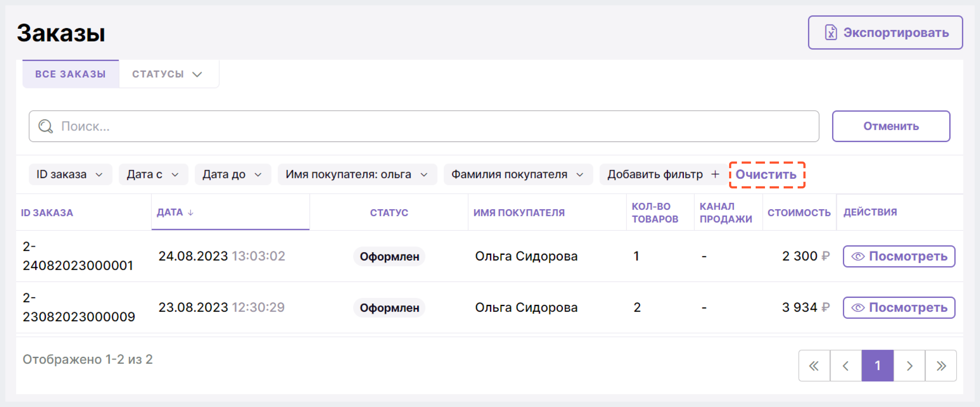Expand the ID заказа filter
Screen dimensions: 980x407
(x=70, y=174)
